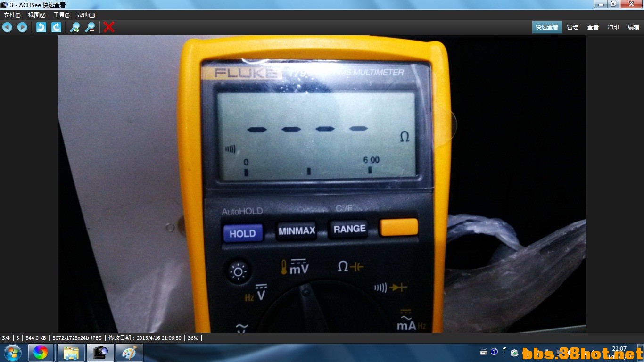
Task: Go to the next image
Action: [x=22, y=27]
